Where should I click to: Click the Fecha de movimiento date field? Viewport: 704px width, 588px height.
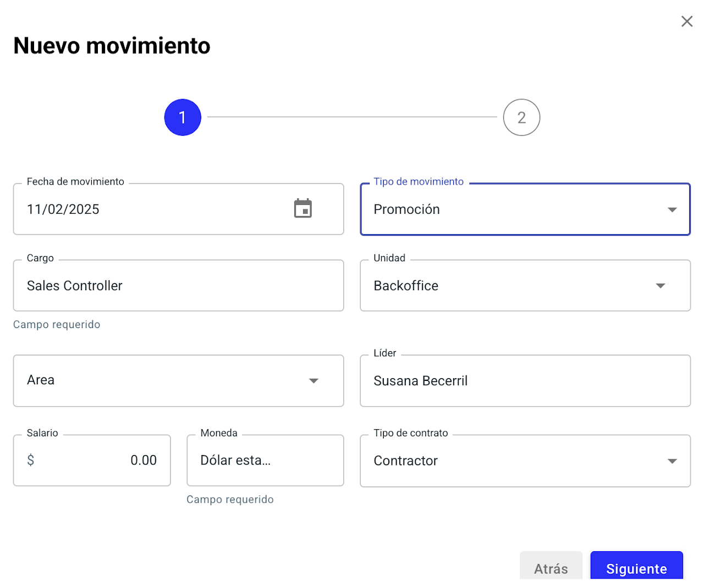point(148,209)
